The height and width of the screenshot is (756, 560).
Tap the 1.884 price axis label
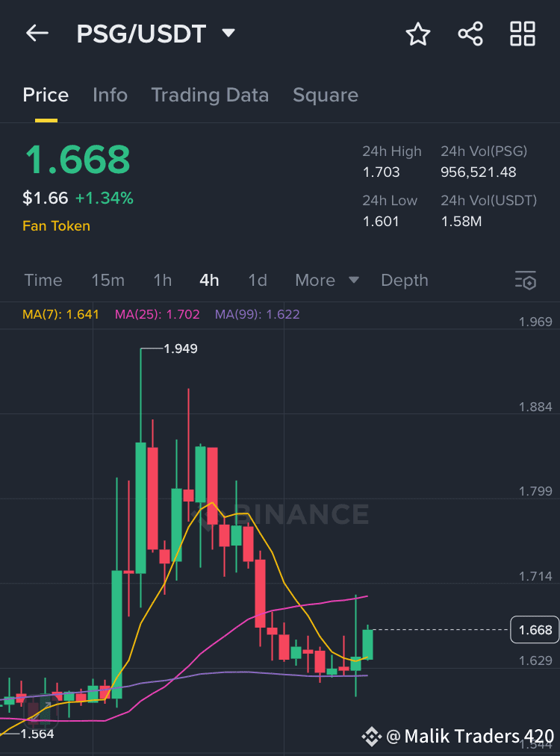click(535, 407)
